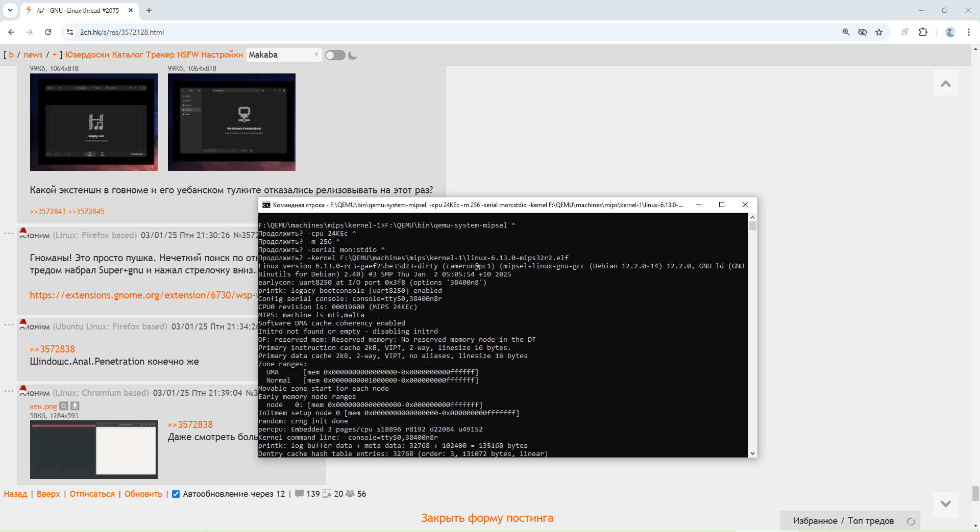
Task: Click the browser forward arrow
Action: [x=30, y=32]
